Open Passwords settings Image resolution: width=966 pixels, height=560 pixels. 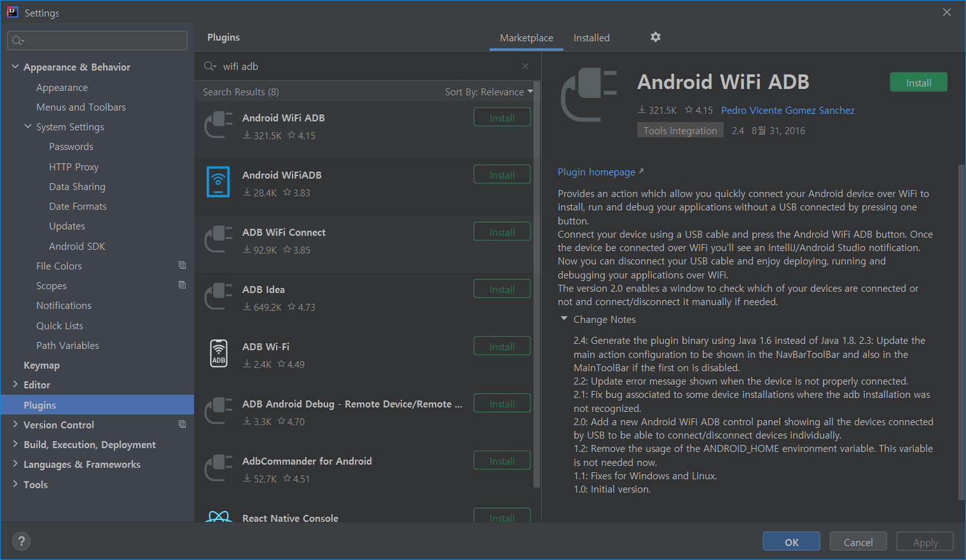point(71,147)
